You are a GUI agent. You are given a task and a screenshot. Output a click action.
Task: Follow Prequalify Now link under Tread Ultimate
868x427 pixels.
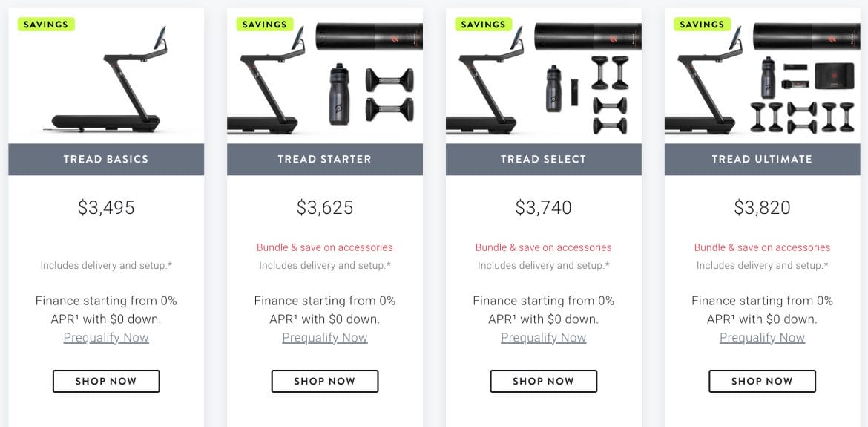pos(762,338)
